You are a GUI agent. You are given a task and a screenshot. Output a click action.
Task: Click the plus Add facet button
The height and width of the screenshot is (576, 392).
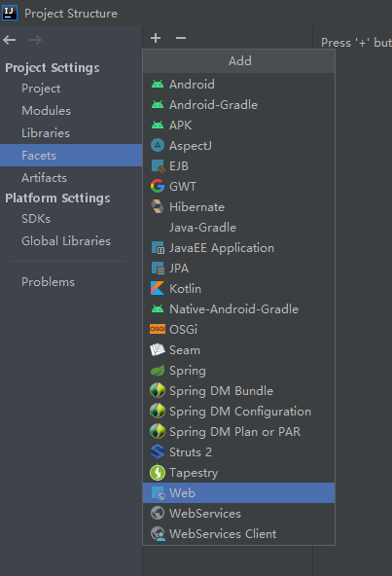tap(156, 38)
